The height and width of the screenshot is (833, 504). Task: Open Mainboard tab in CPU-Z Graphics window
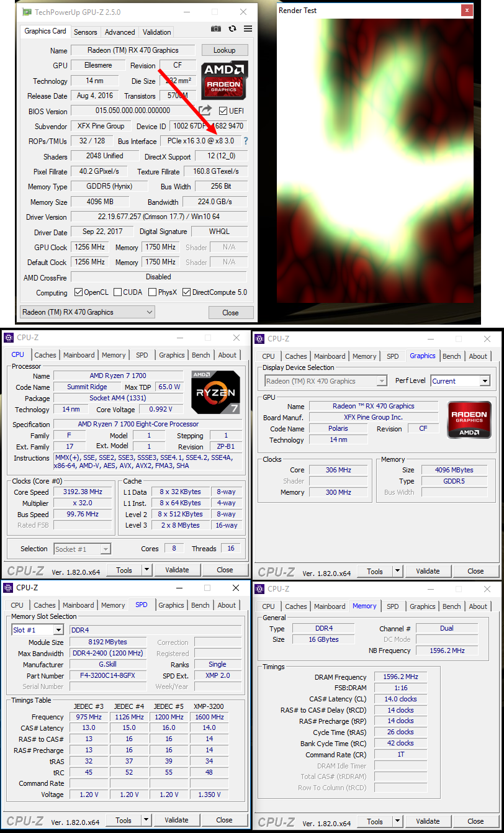click(330, 356)
